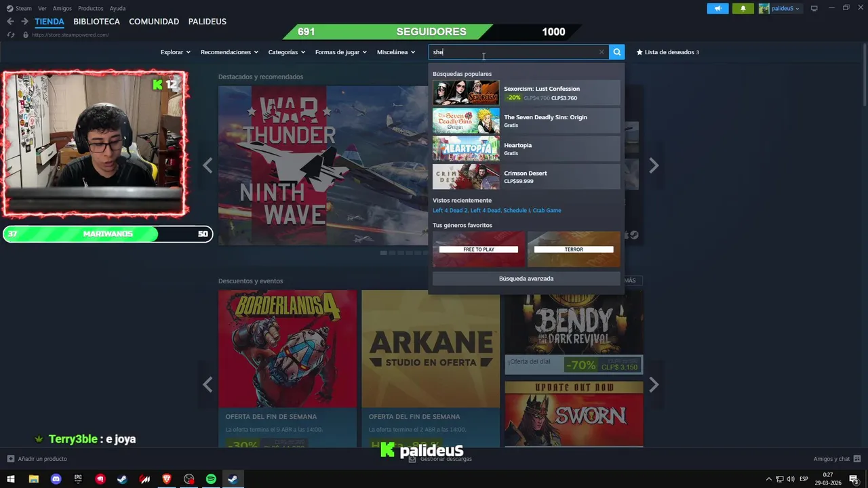Open the Arkane Studio en oferta card
This screenshot has height=488, width=868.
click(431, 368)
